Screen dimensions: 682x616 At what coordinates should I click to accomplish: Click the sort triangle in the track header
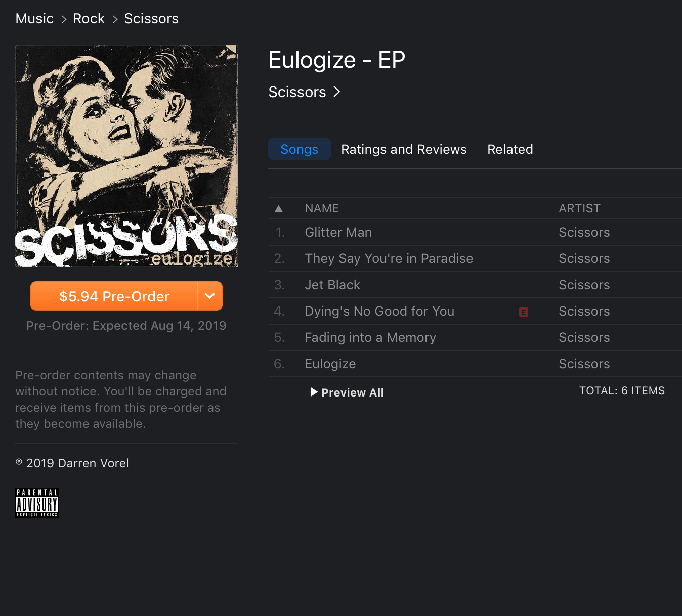click(x=278, y=209)
